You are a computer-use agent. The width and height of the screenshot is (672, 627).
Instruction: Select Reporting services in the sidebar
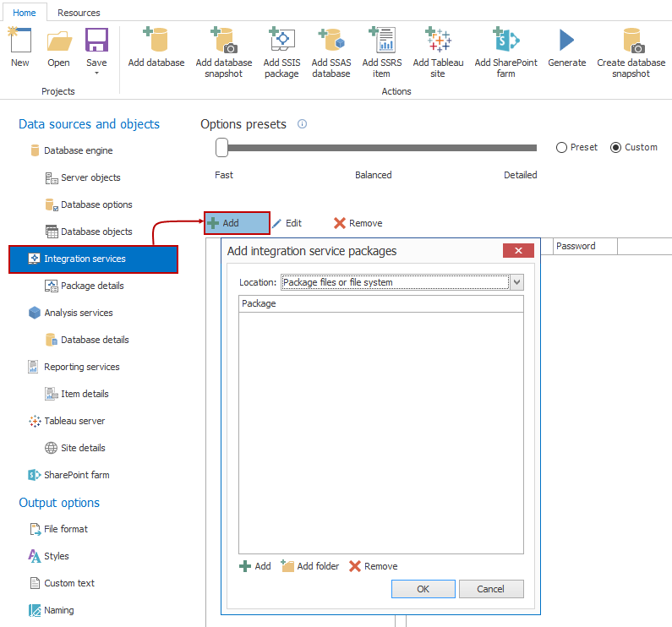point(74,367)
